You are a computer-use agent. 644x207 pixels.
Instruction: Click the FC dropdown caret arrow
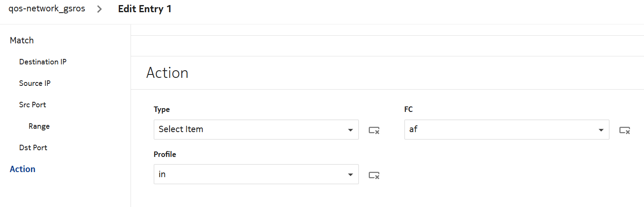pyautogui.click(x=601, y=130)
